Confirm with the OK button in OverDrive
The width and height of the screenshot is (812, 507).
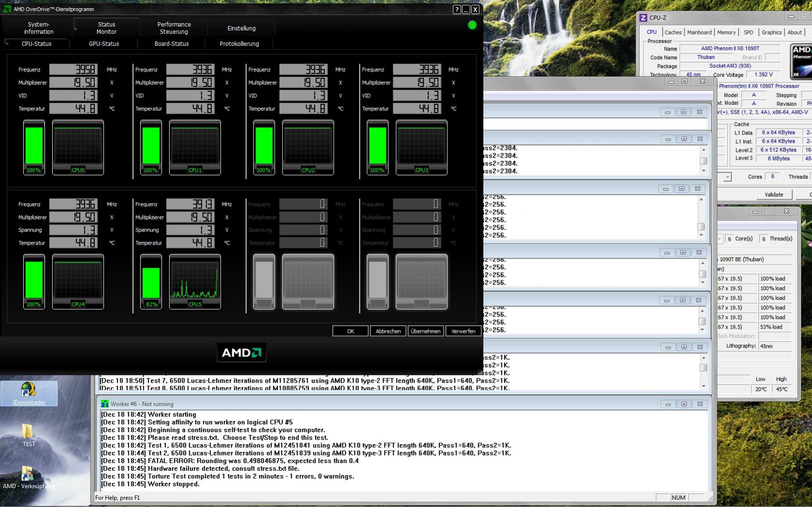tap(351, 331)
